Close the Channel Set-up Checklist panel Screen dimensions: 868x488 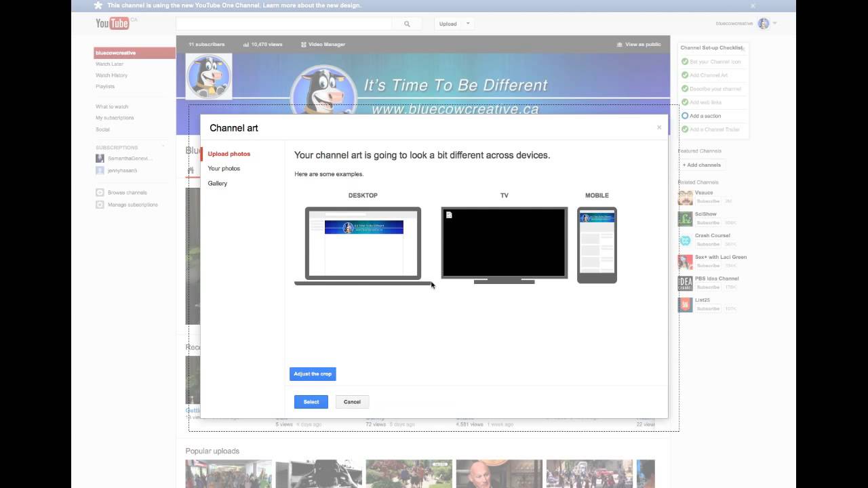click(743, 48)
